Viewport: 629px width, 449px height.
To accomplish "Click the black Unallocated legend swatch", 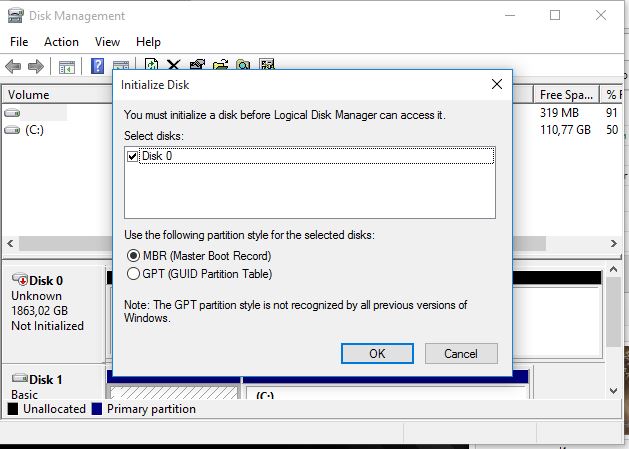I will pos(13,409).
